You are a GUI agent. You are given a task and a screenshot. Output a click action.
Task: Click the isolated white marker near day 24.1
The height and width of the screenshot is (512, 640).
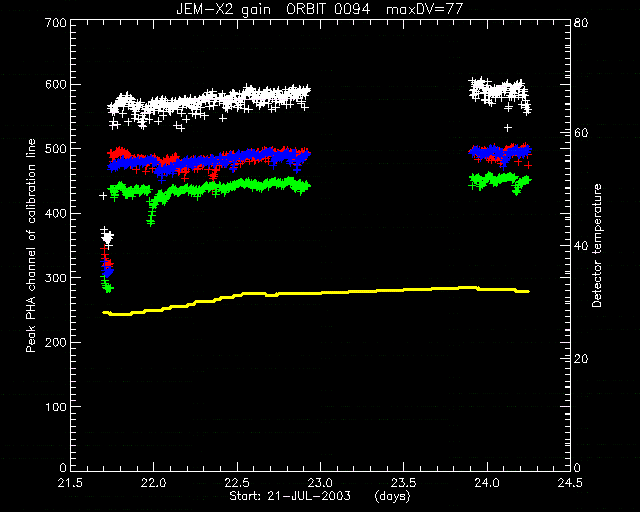[x=507, y=128]
